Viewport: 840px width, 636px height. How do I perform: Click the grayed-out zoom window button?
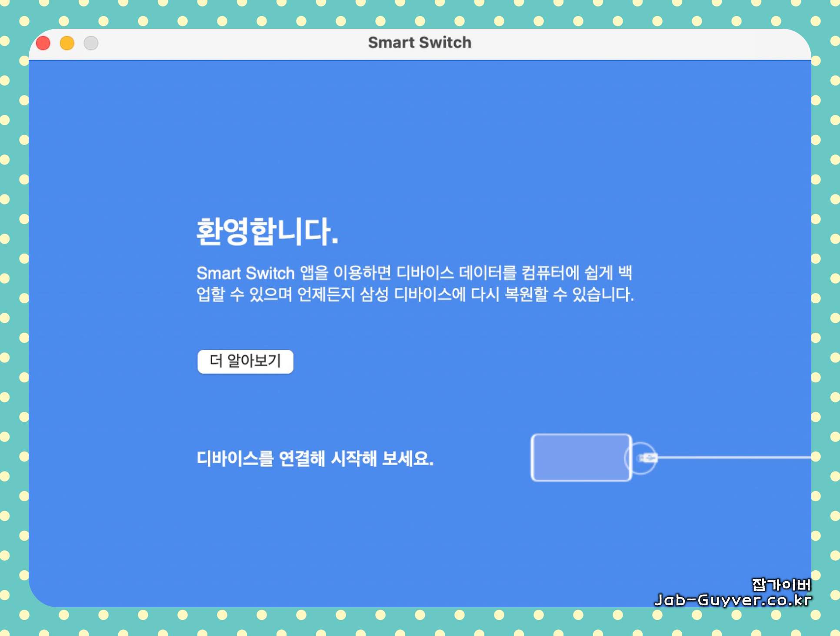(91, 43)
